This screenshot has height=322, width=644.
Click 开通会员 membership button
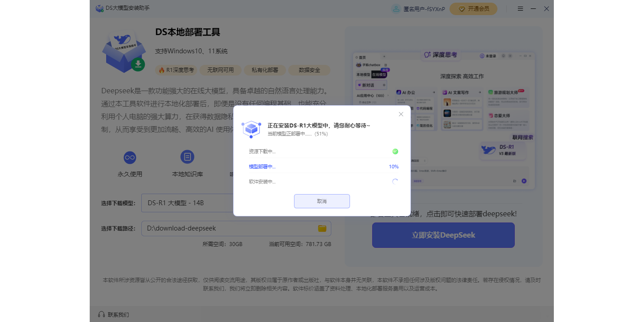(473, 9)
